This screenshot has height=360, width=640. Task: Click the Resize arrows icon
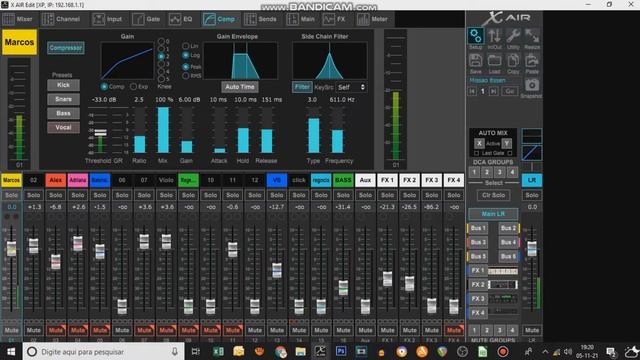click(x=532, y=36)
